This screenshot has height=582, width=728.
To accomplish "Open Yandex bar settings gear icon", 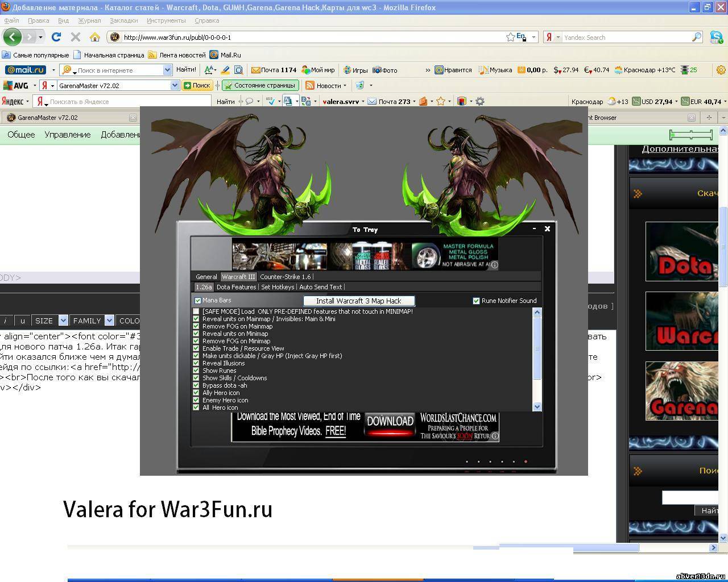I will tap(480, 101).
